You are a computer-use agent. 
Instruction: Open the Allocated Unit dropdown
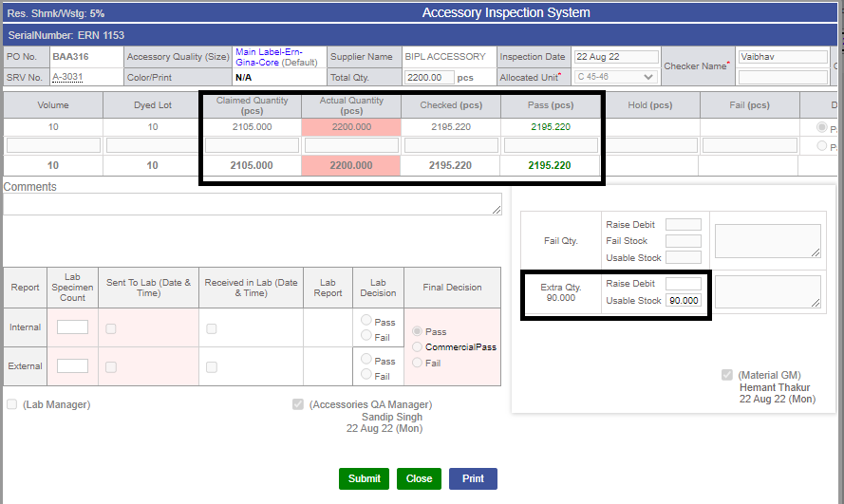[616, 77]
